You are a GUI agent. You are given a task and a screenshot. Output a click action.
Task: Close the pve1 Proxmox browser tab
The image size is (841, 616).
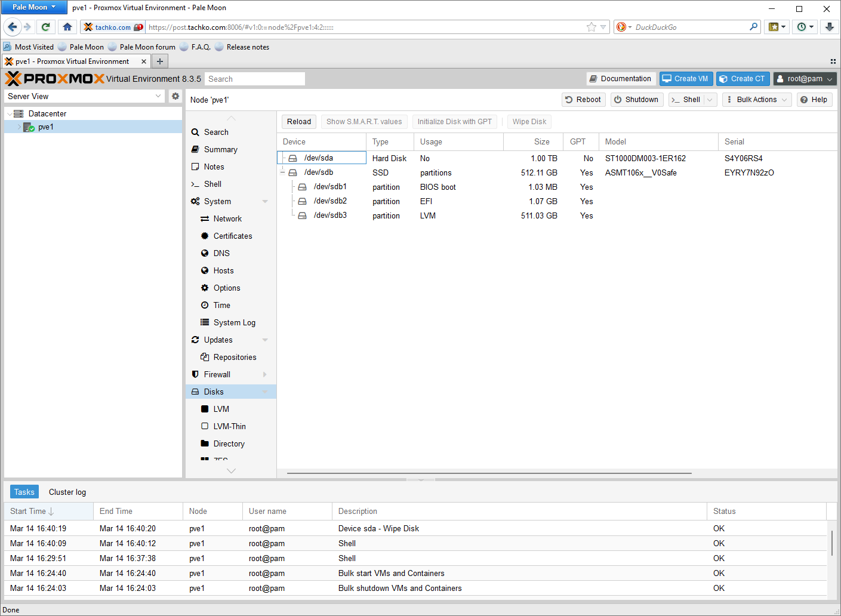144,61
